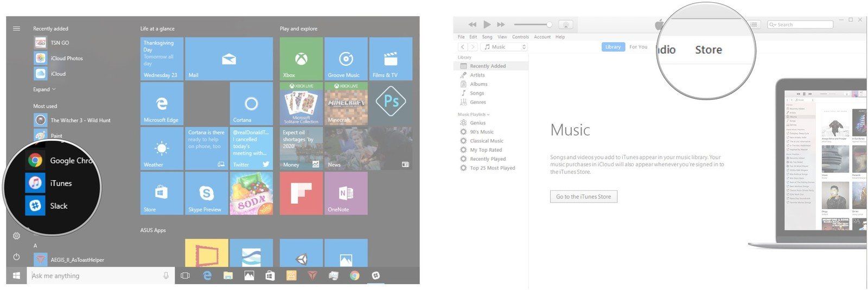Open the Account menu in iTunes
This screenshot has height=290, width=868.
click(542, 37)
